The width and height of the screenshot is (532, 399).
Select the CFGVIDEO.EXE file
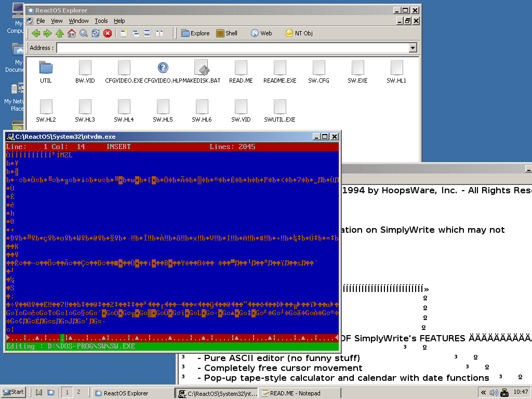click(x=124, y=72)
